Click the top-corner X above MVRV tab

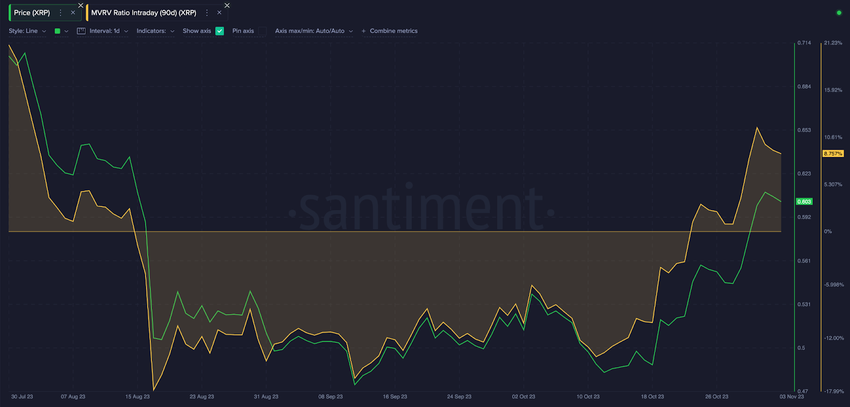[226, 5]
